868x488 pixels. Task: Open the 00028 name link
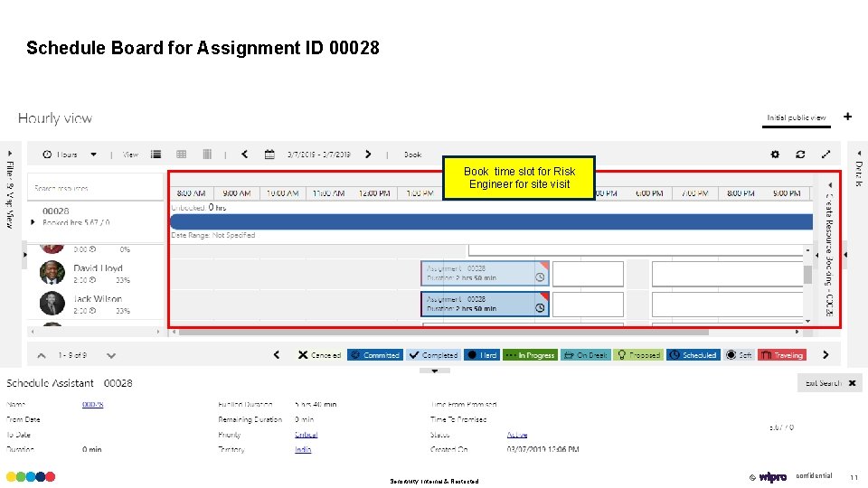(92, 405)
